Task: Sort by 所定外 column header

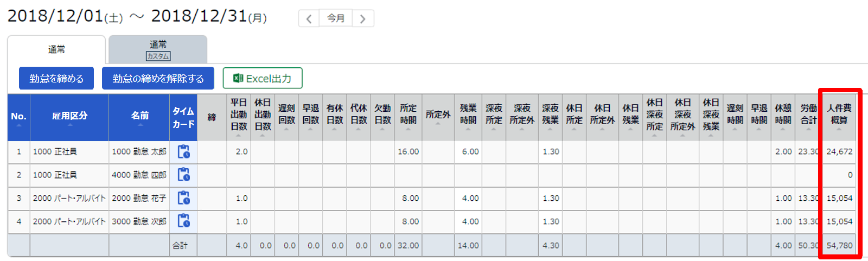Action: click(x=438, y=117)
